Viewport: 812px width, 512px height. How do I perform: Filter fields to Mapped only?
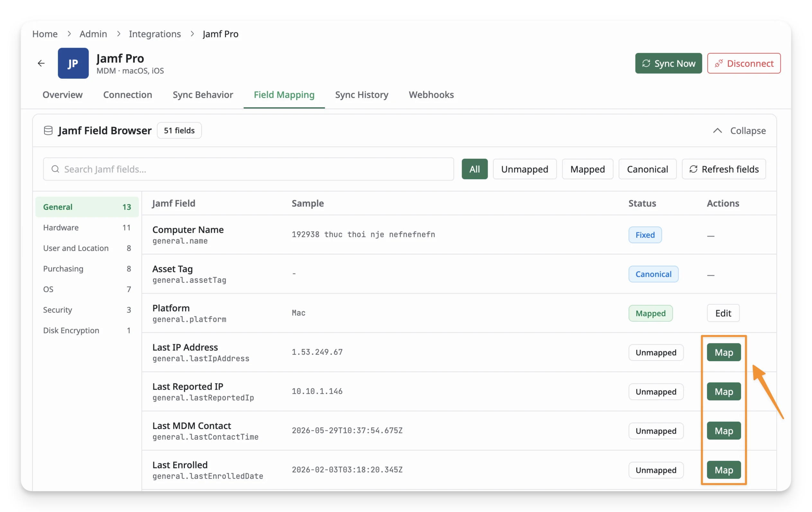click(587, 169)
